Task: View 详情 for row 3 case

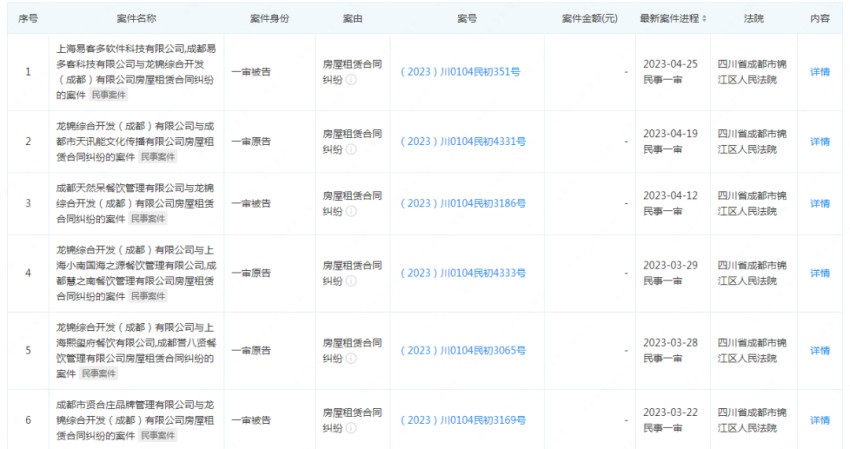Action: coord(819,203)
